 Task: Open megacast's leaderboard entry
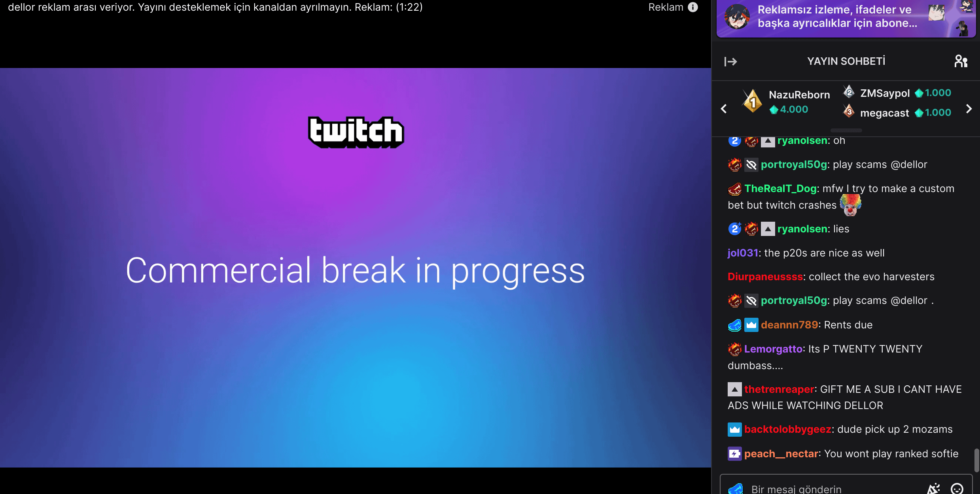[x=897, y=113]
